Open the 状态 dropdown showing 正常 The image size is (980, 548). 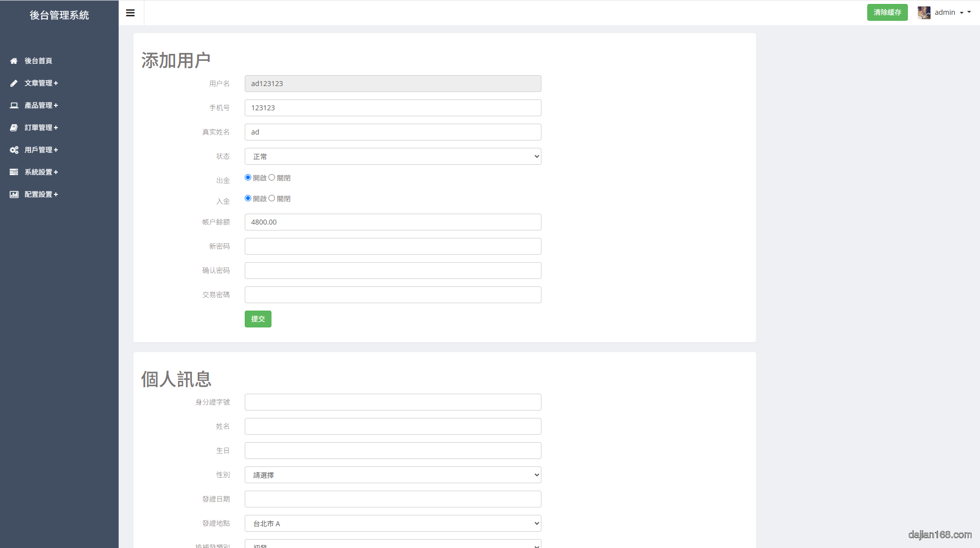[x=393, y=156]
